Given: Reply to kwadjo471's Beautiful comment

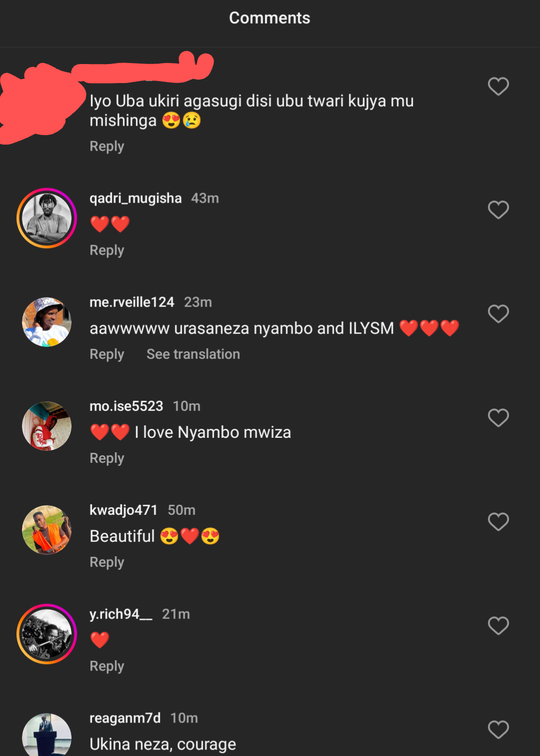Looking at the screenshot, I should coord(107,562).
